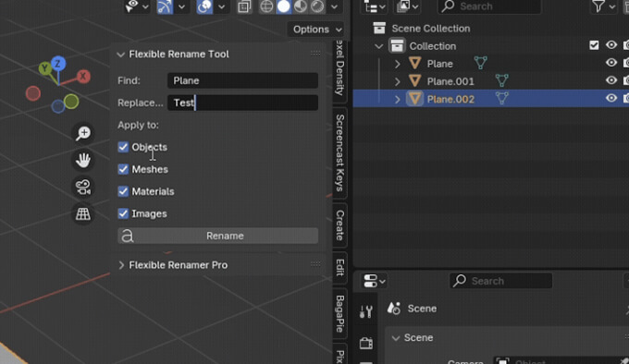Viewport: 629px width, 364px height.
Task: Hide Plane.001 using its eye icon
Action: tap(610, 80)
